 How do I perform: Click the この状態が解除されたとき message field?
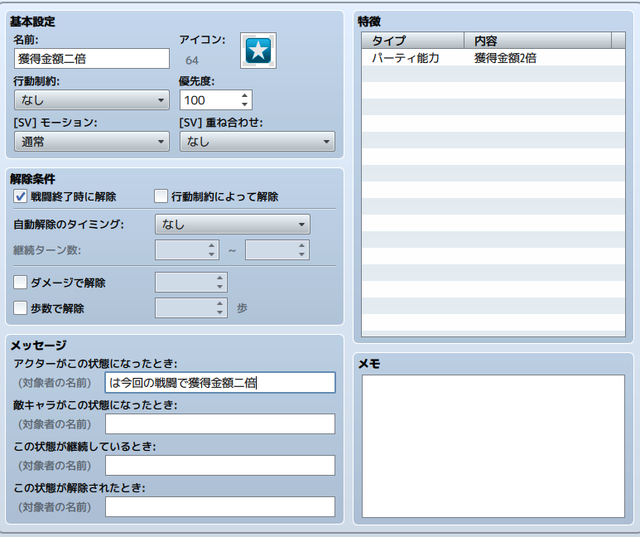pyautogui.click(x=220, y=507)
